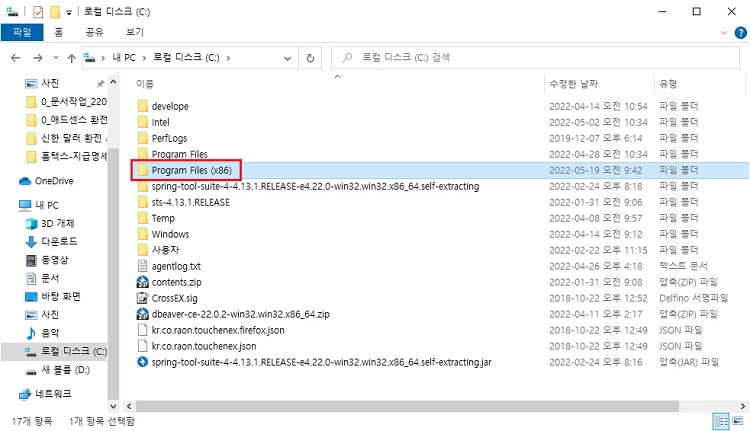Switch to the 홈 ribbon tab
This screenshot has width=750, height=431.
[x=58, y=32]
